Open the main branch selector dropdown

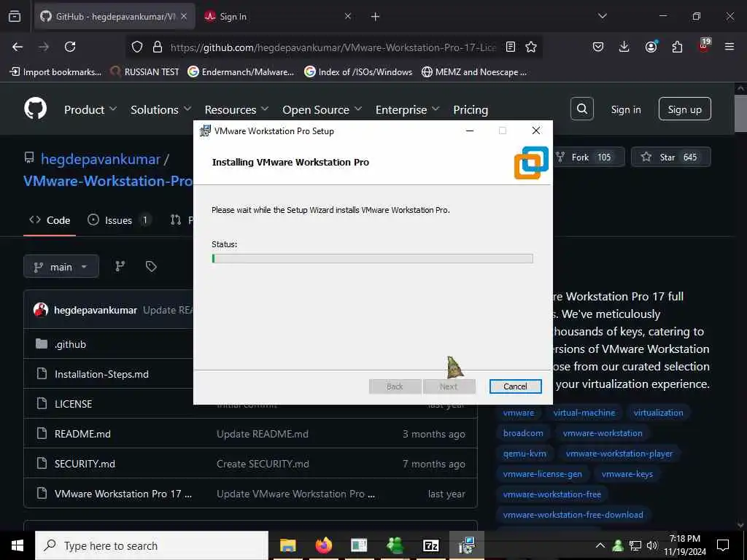[61, 267]
